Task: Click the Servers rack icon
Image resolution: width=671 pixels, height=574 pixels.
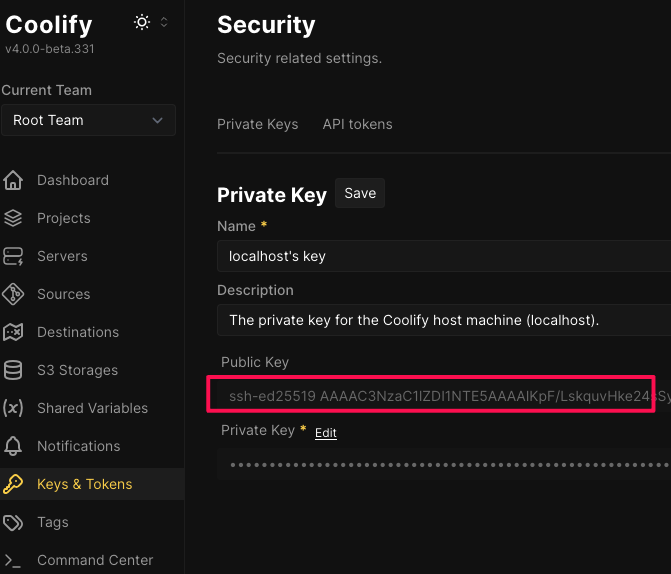Action: (13, 256)
